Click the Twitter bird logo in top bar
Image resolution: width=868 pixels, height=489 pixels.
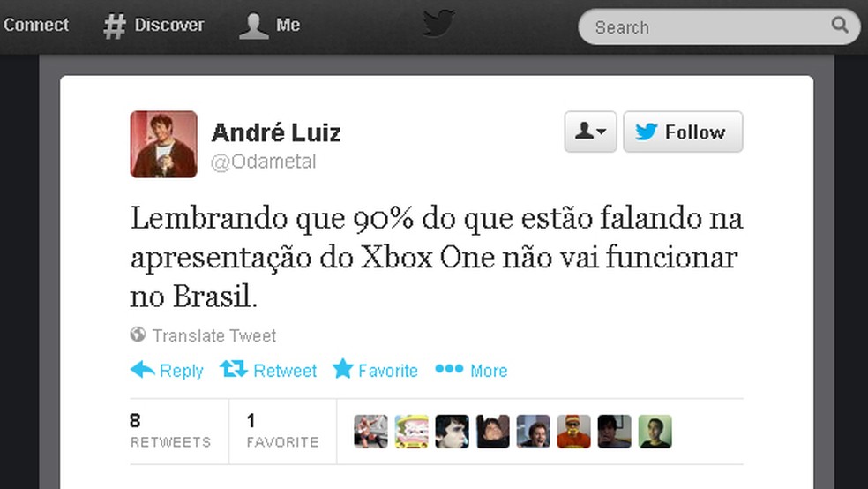(x=438, y=23)
